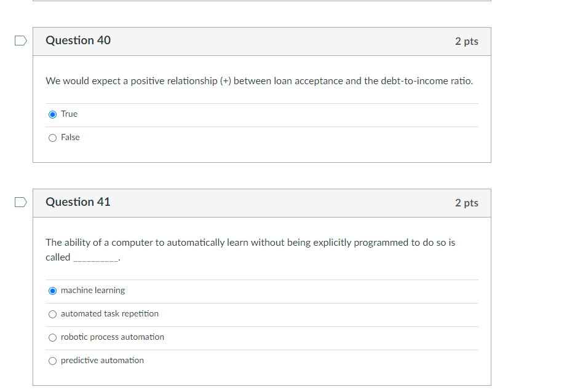Screen dimensions: 575x392
Task: Flag Question 41 using the bookmark icon
Action: tap(21, 202)
